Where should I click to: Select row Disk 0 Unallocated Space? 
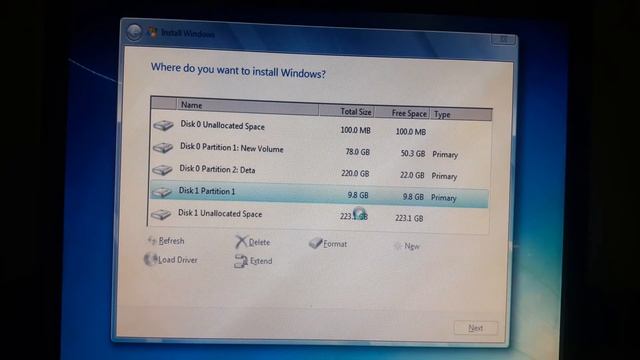coord(320,128)
